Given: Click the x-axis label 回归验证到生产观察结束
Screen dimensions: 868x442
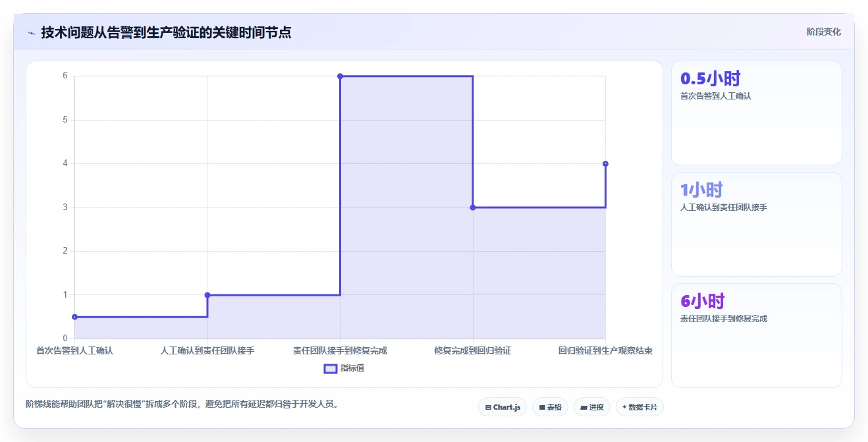Looking at the screenshot, I should (x=605, y=351).
